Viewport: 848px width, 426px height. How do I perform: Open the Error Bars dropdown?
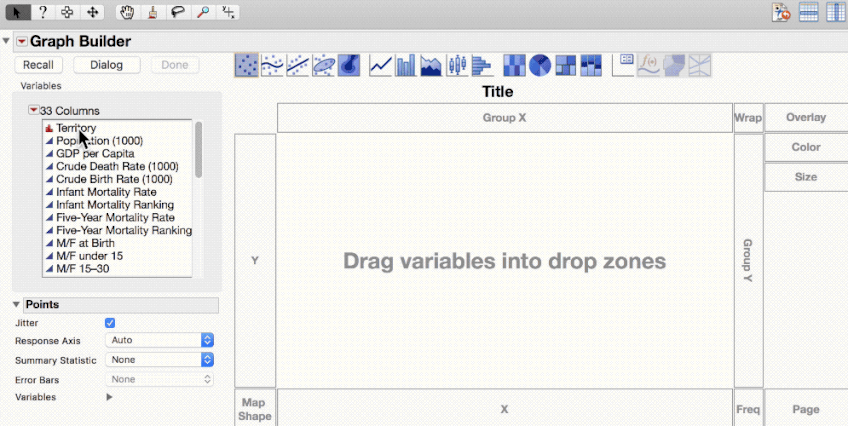[x=160, y=380]
